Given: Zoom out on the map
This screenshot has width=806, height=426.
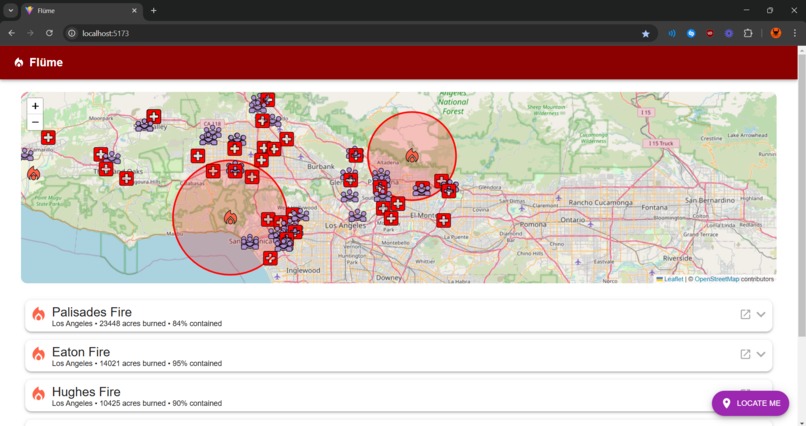Looking at the screenshot, I should [x=35, y=122].
